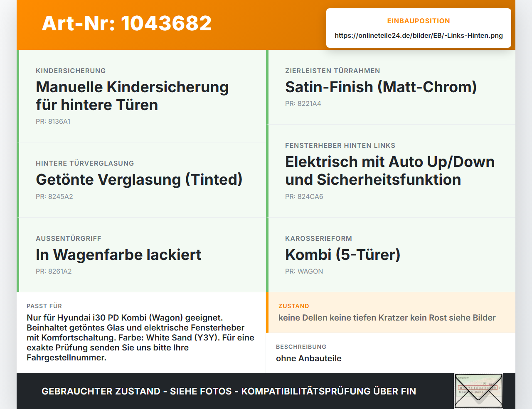Image resolution: width=532 pixels, height=409 pixels.
Task: Click the Zustand condition box
Action: (x=391, y=313)
